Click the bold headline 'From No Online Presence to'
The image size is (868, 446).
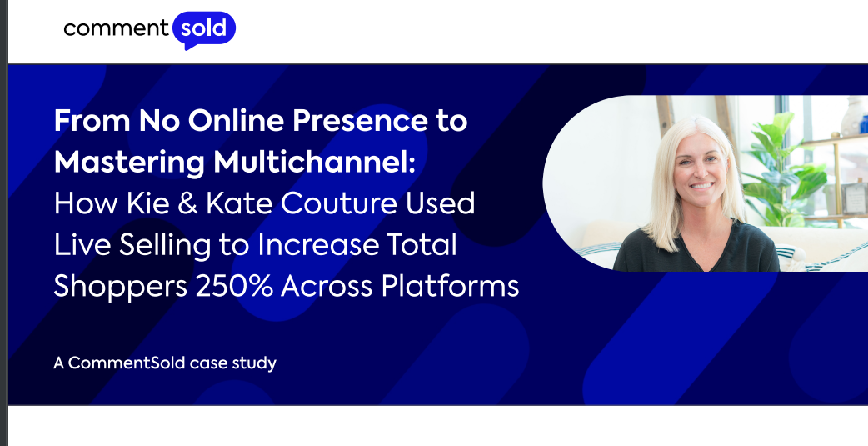(261, 120)
